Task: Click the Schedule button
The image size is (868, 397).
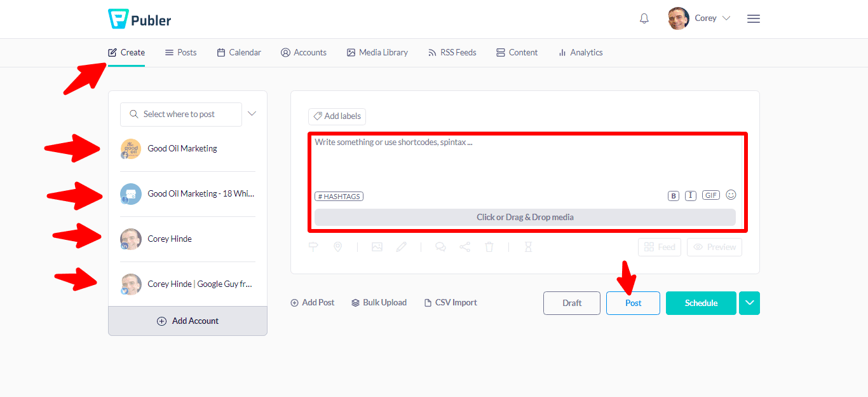Action: click(702, 303)
